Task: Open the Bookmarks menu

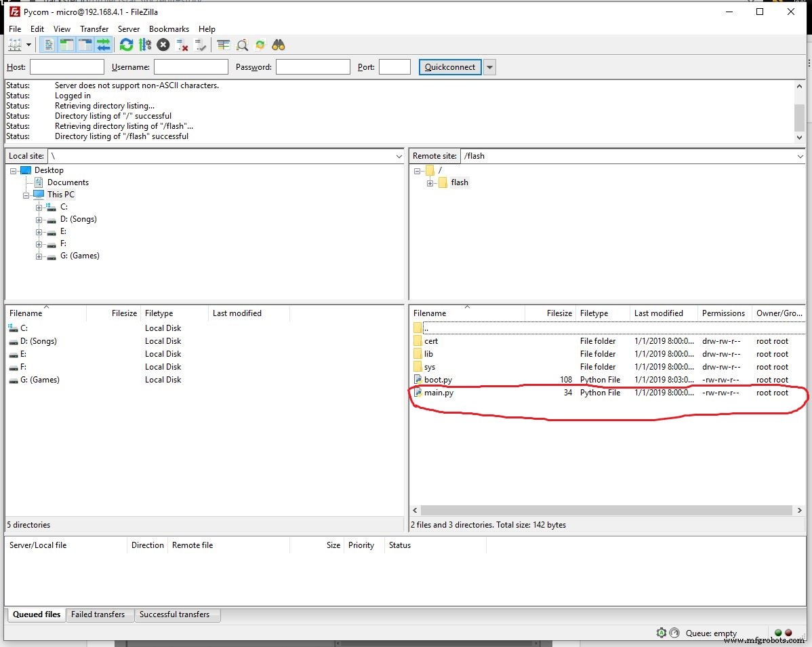Action: click(x=169, y=29)
